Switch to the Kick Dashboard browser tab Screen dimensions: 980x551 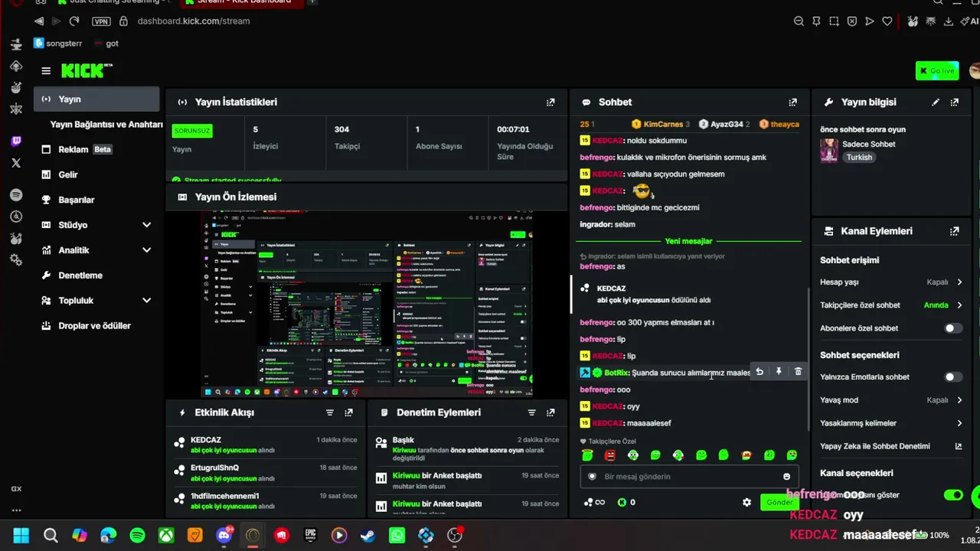pyautogui.click(x=241, y=3)
